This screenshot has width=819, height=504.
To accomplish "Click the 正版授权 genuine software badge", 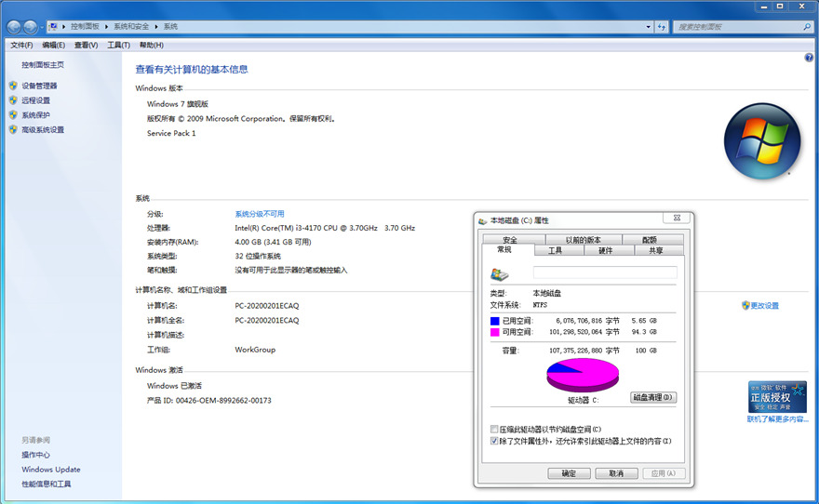I will click(x=777, y=397).
